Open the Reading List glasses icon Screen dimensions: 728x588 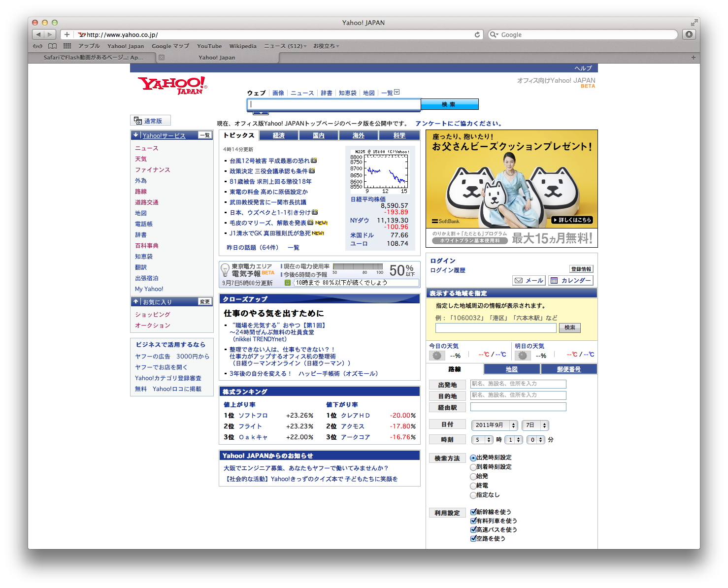(x=38, y=46)
